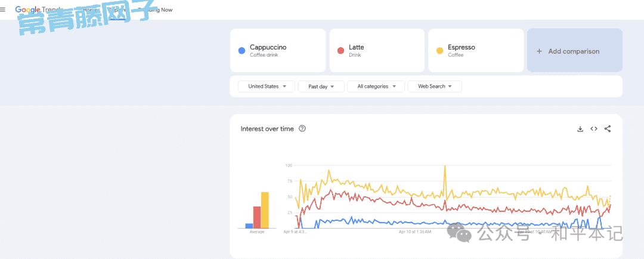Click the 'Coffee' subtitle under Espresso

pos(456,55)
